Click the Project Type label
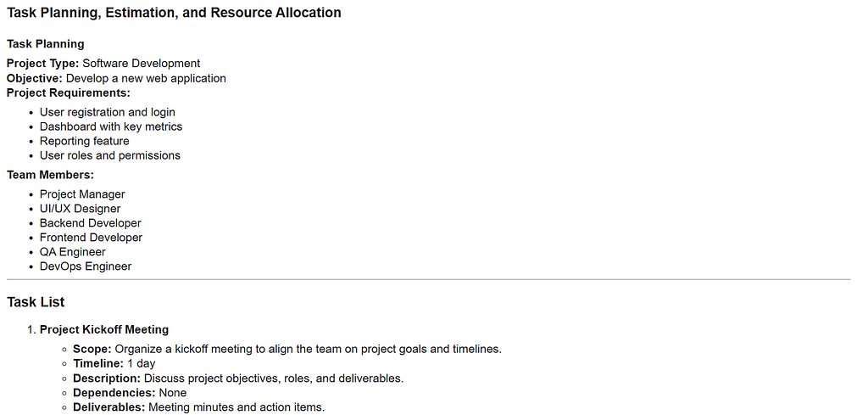 click(43, 64)
